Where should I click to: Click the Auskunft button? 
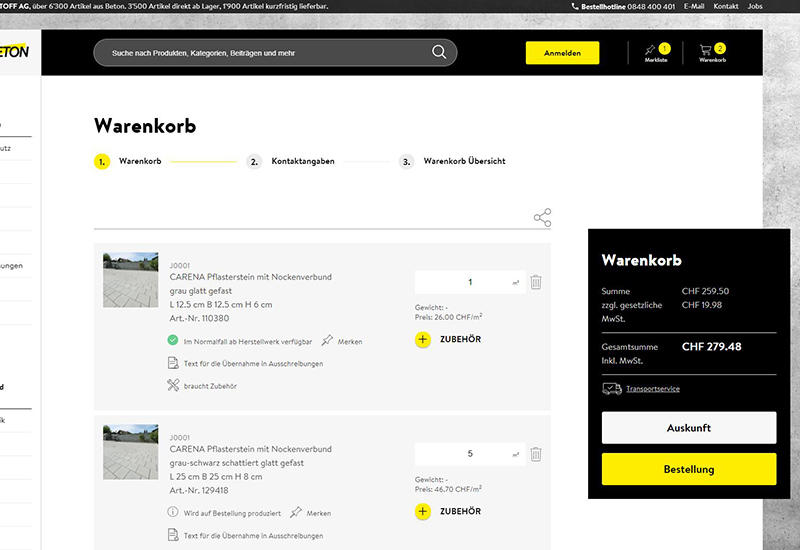pyautogui.click(x=689, y=428)
